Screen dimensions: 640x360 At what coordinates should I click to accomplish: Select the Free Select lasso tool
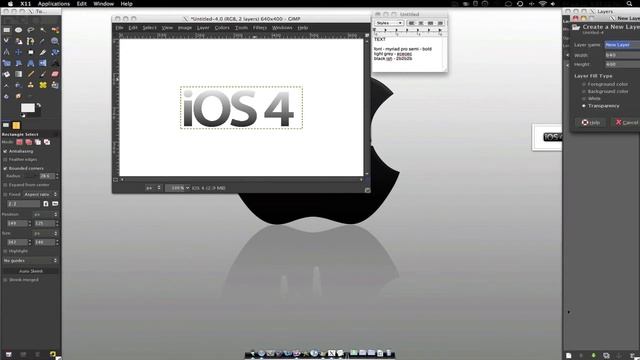[31, 30]
